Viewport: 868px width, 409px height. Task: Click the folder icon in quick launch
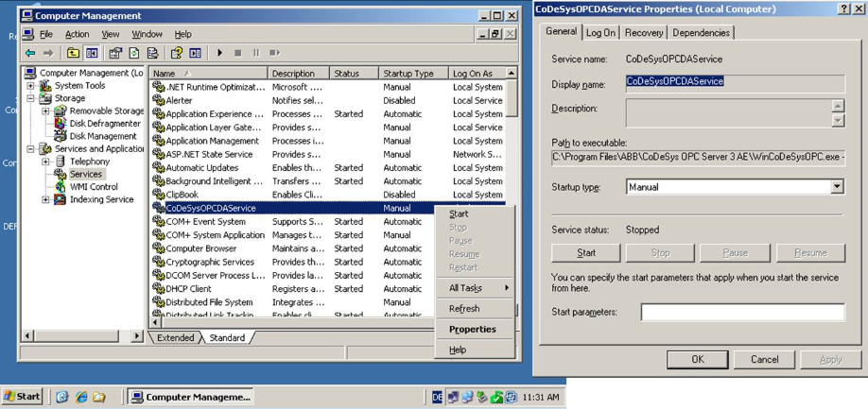point(99,397)
